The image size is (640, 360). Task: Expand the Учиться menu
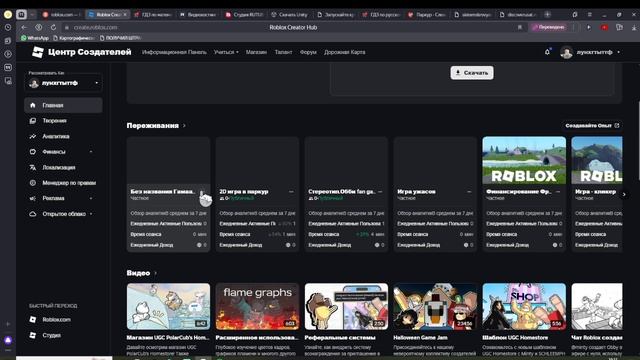tap(226, 52)
